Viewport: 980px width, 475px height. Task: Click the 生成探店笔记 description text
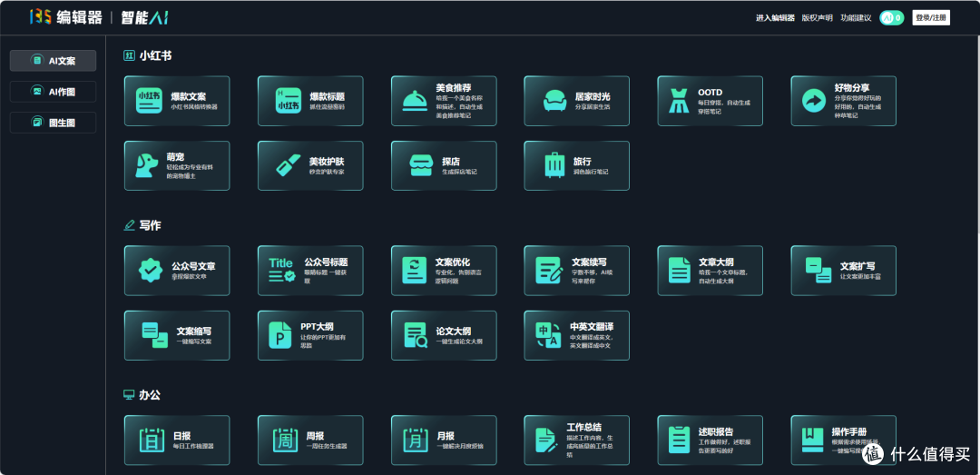point(459,172)
